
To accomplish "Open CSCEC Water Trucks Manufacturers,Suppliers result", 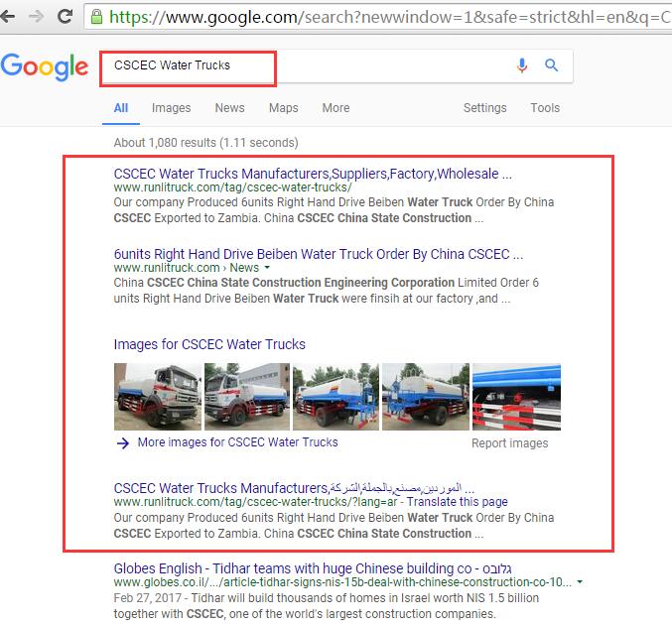I will [313, 174].
